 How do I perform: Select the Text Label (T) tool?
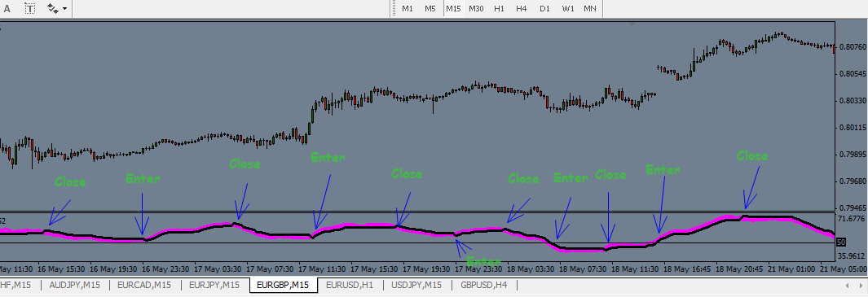(30, 8)
